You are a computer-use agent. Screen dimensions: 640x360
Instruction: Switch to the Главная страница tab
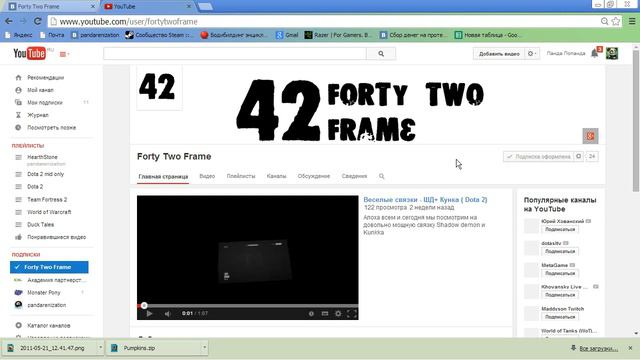click(163, 176)
